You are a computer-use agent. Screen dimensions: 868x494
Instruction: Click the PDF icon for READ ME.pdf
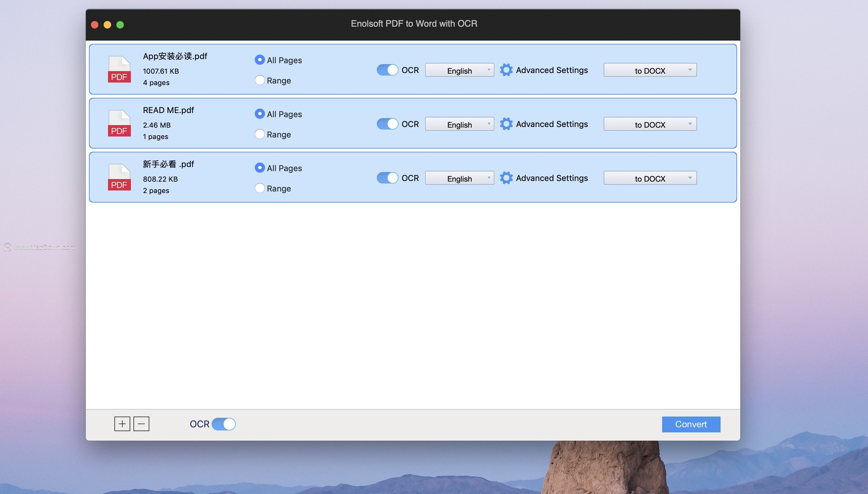119,123
